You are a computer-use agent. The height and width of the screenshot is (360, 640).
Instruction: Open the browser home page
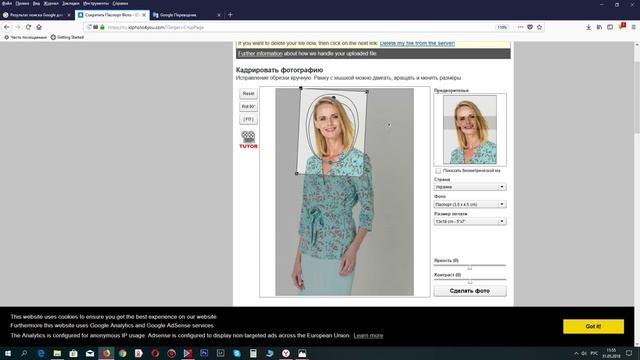39,27
